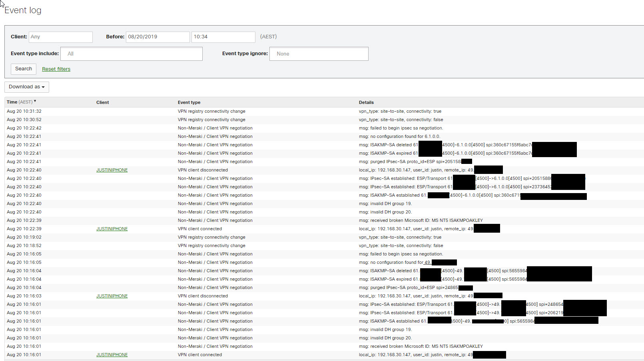Click the Reset filters link

click(x=56, y=69)
